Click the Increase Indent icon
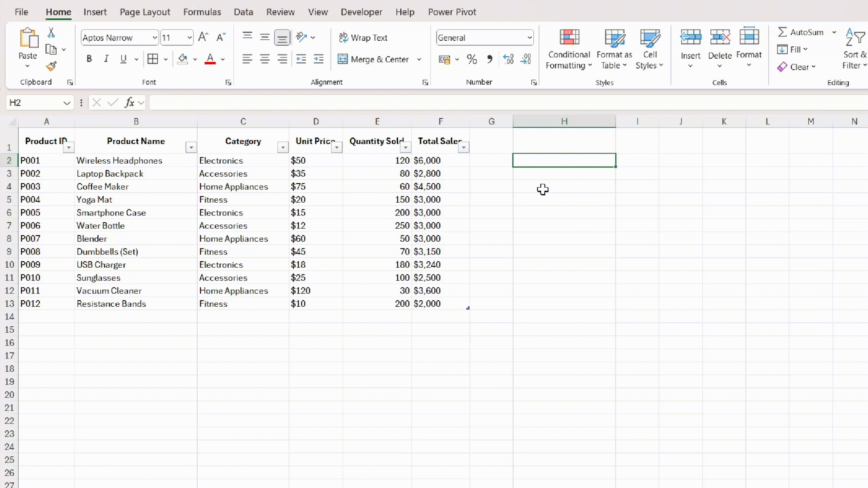The image size is (868, 488). 318,59
